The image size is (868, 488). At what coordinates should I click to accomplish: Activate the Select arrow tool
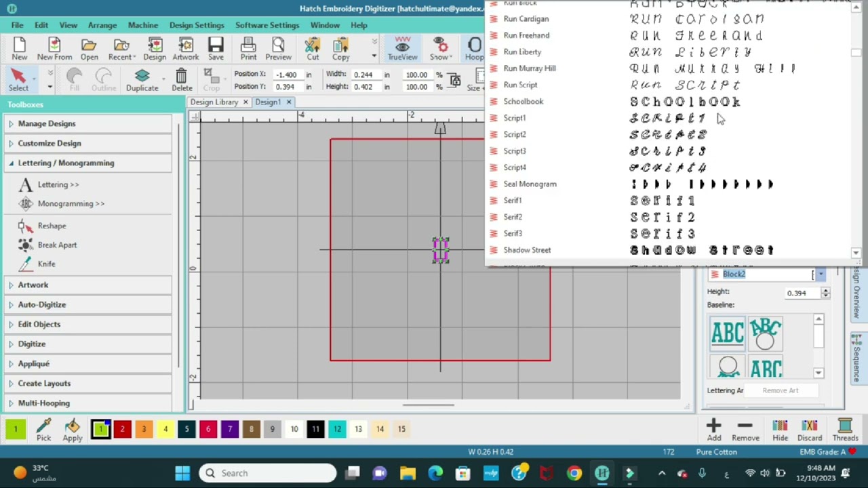point(18,80)
